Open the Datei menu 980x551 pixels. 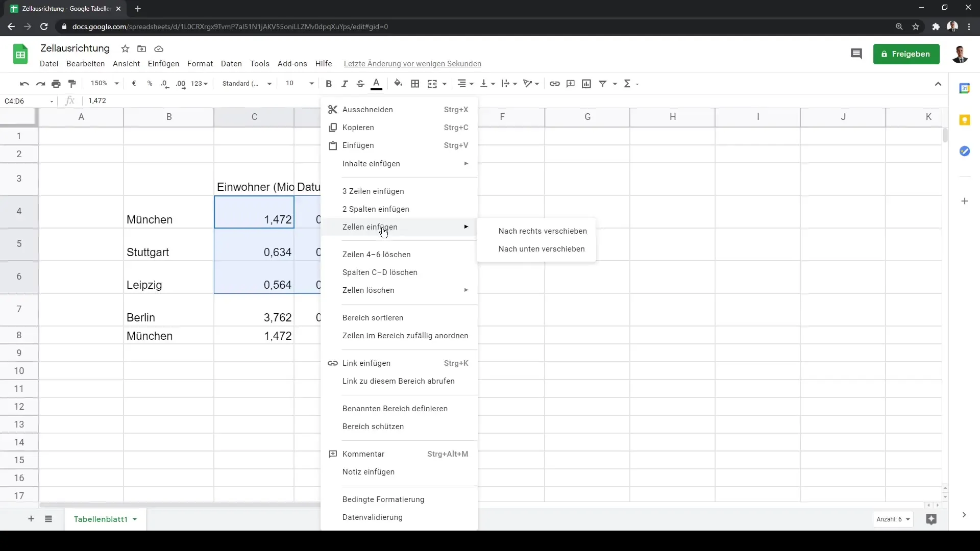49,64
